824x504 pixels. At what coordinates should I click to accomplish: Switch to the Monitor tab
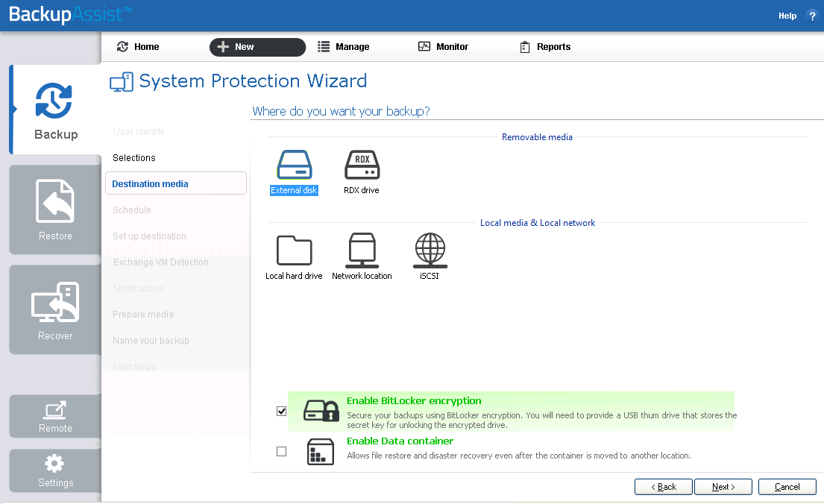coord(443,47)
